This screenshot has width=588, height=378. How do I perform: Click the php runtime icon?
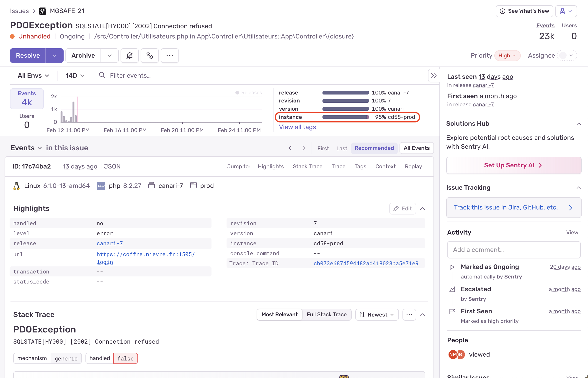pyautogui.click(x=101, y=186)
